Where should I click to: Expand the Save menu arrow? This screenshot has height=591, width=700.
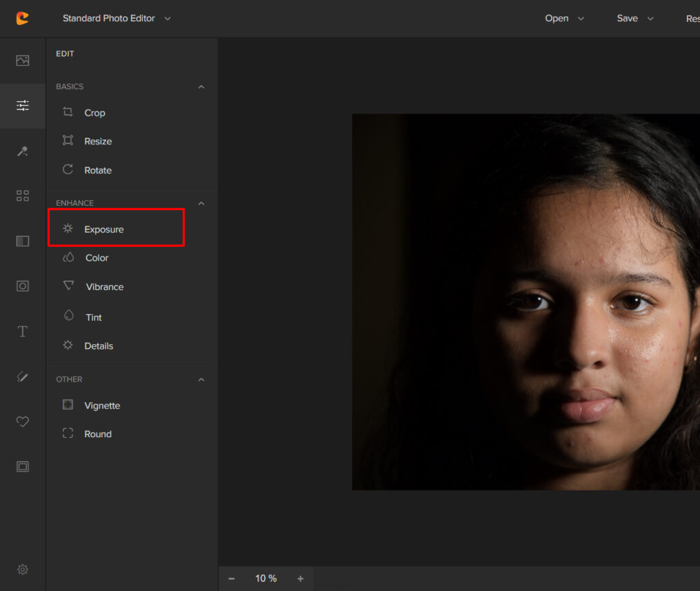click(x=651, y=18)
